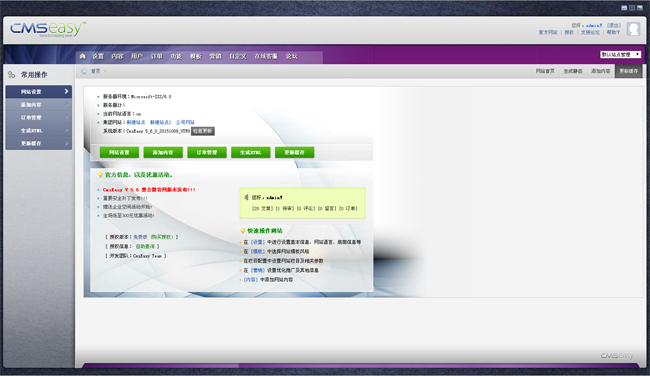
Task: Expand the 网站设置 sidebar item arrow
Action: click(66, 91)
